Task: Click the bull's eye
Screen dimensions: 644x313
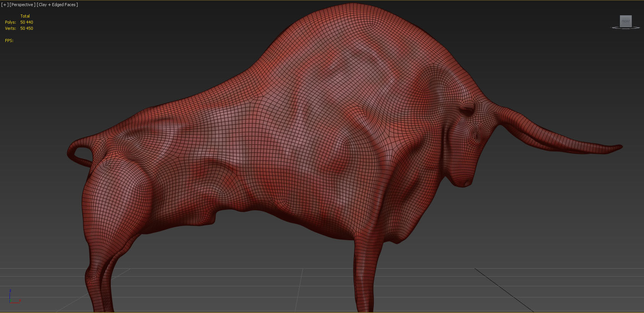Action: (x=466, y=112)
